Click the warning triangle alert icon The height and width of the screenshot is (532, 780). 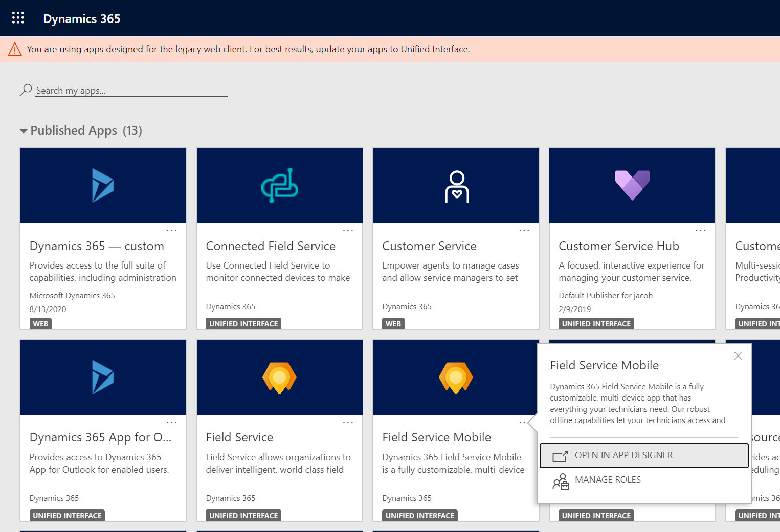pyautogui.click(x=15, y=49)
